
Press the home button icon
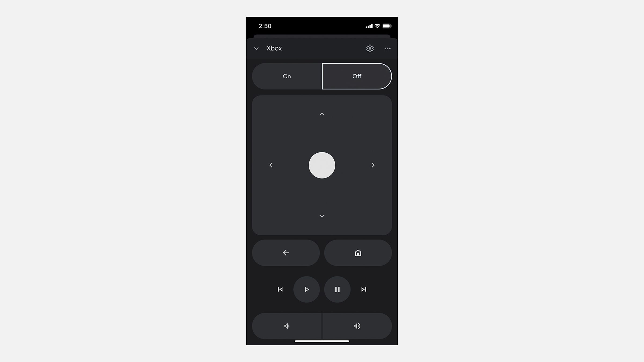[x=358, y=253]
